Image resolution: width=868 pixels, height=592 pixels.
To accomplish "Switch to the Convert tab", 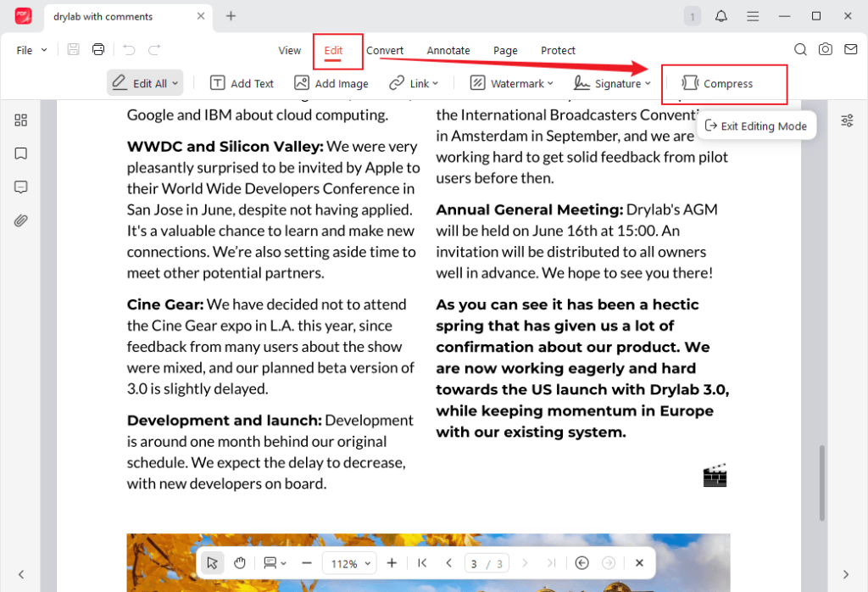I will point(386,51).
